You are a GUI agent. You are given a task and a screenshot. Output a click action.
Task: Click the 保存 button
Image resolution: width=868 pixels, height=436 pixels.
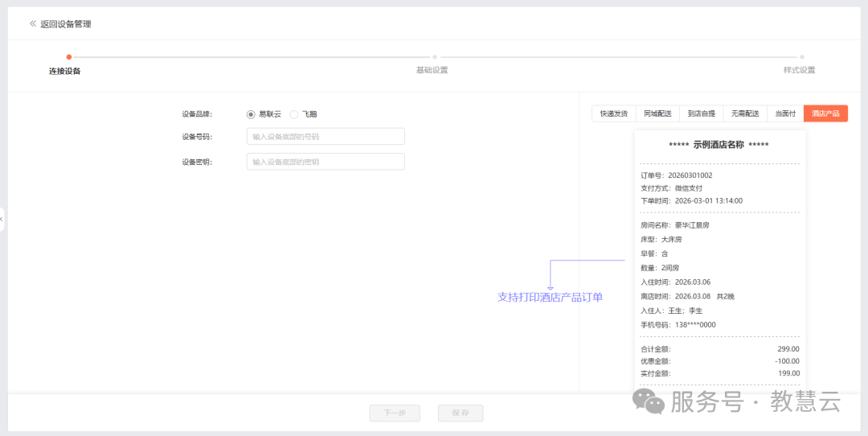click(x=461, y=413)
